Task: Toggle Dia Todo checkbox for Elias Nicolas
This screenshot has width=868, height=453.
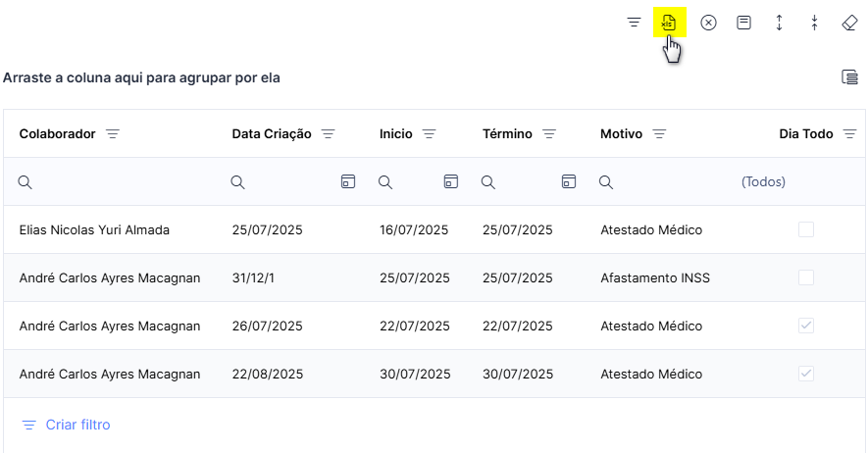Action: point(806,229)
